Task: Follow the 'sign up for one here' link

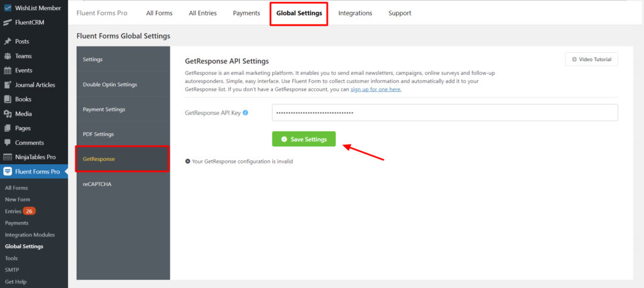Action: coord(376,89)
